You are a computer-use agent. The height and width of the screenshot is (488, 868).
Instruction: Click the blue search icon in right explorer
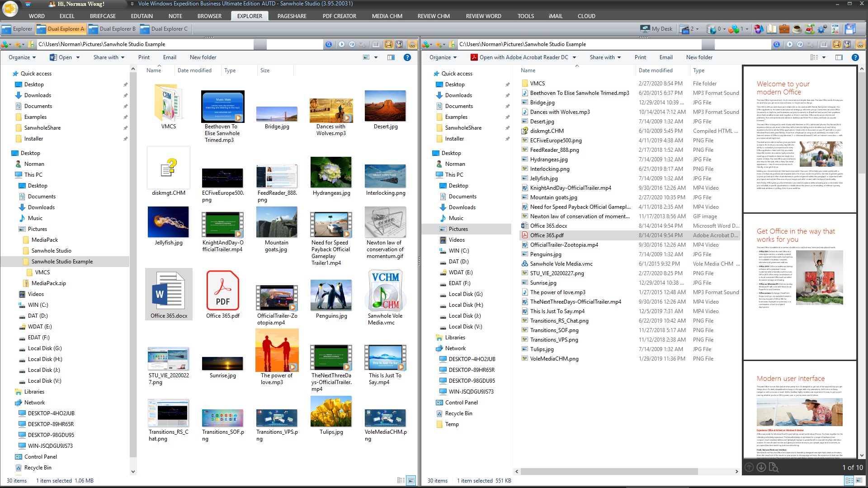click(777, 44)
